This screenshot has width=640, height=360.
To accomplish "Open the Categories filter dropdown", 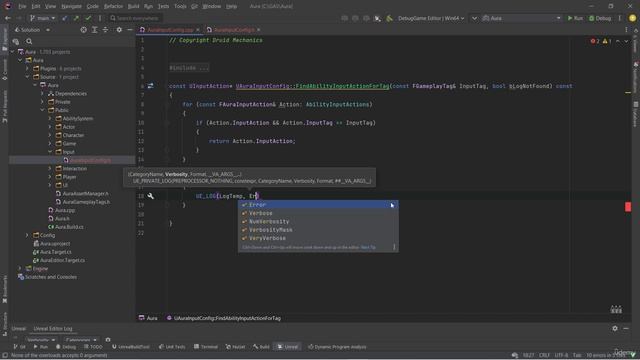I will pos(81,340).
